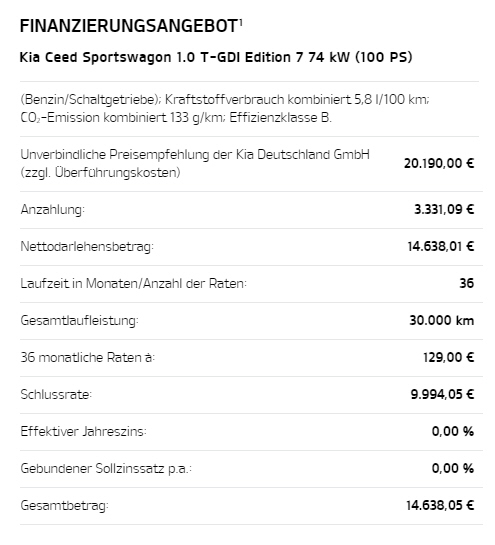
Task: Select the 9.994,05 € Schlussrate value
Action: tap(442, 394)
